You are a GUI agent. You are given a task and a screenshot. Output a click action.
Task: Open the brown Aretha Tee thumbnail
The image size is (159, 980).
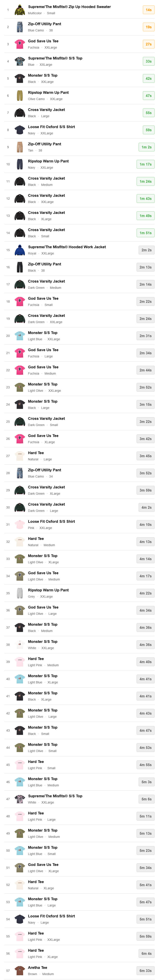tap(20, 970)
